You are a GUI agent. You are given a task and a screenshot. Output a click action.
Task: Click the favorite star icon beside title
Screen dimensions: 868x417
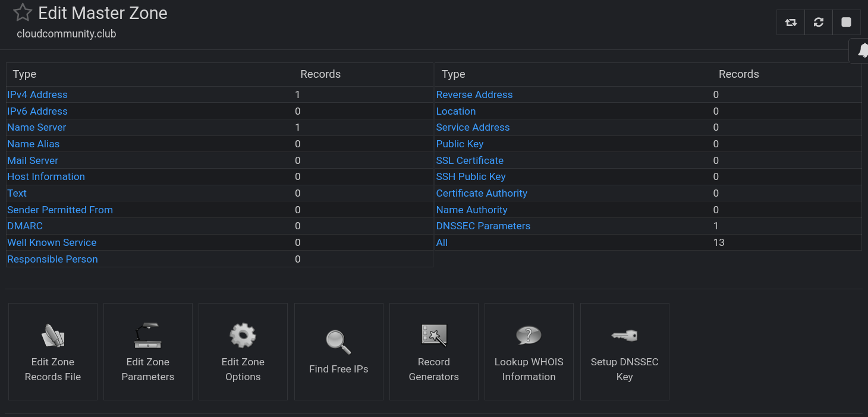[23, 12]
